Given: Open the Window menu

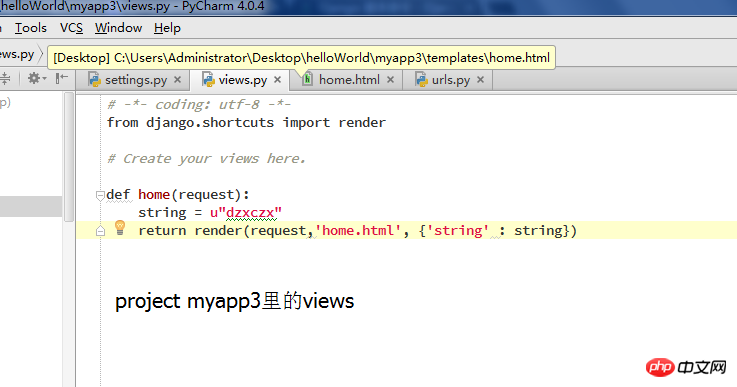Looking at the screenshot, I should pyautogui.click(x=118, y=28).
